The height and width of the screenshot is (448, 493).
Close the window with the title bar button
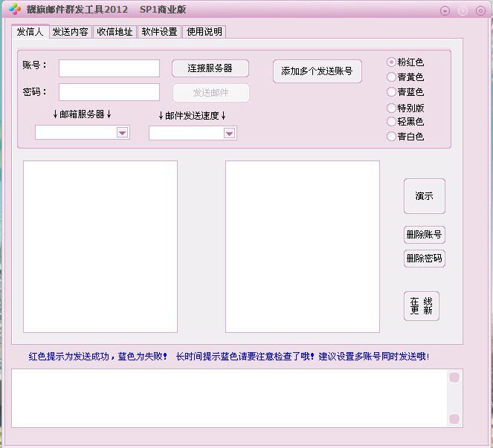[480, 11]
